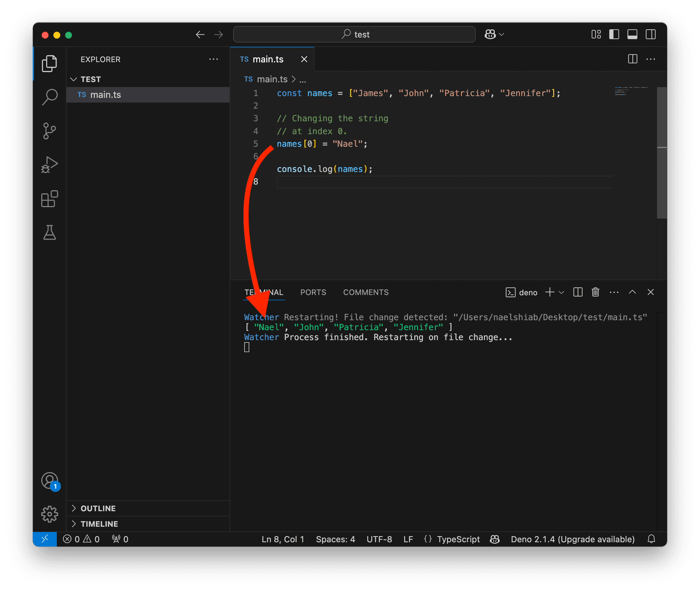Select main.ts in the Explorer tree
The image size is (700, 590).
[148, 95]
